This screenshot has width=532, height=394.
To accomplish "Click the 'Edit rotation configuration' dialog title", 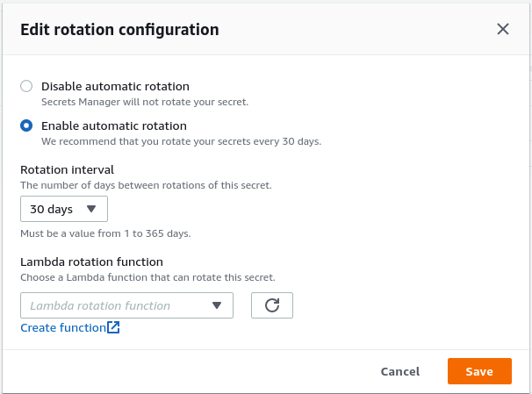I will click(x=119, y=29).
